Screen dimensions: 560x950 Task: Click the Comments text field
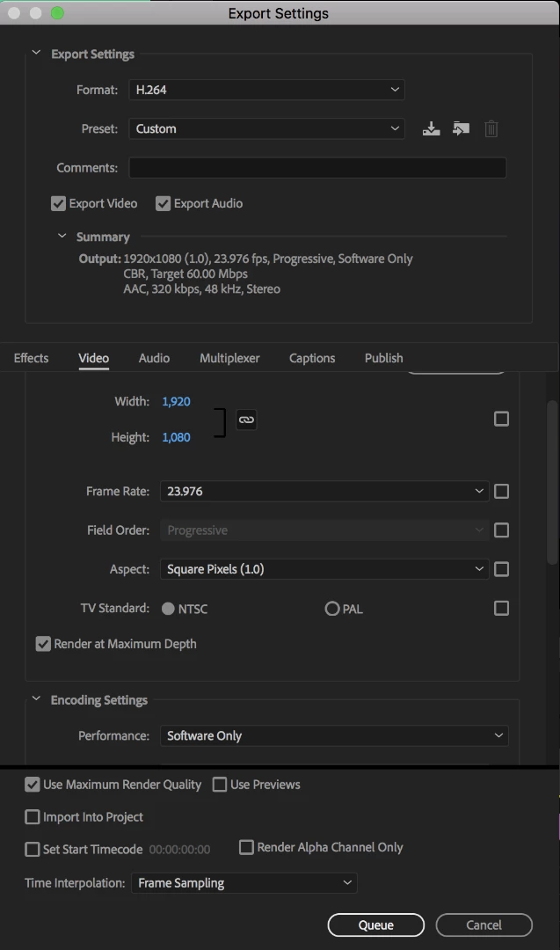click(317, 168)
